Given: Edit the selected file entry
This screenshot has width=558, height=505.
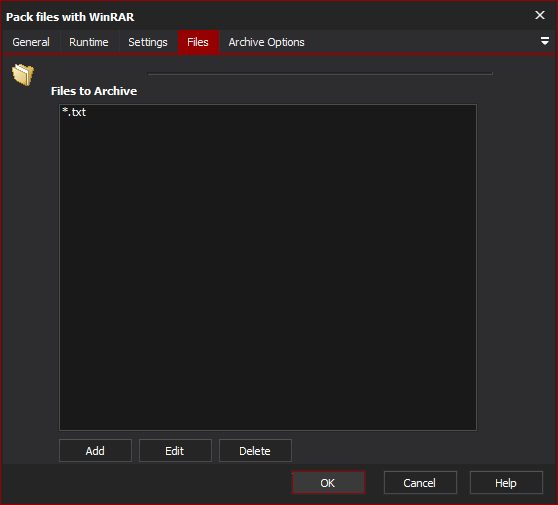Looking at the screenshot, I should click(175, 451).
